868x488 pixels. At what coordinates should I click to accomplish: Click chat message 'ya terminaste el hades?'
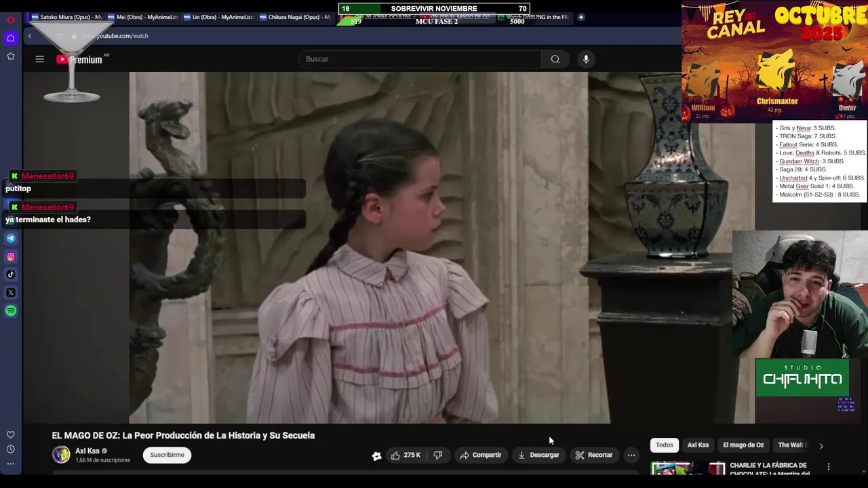pos(48,220)
